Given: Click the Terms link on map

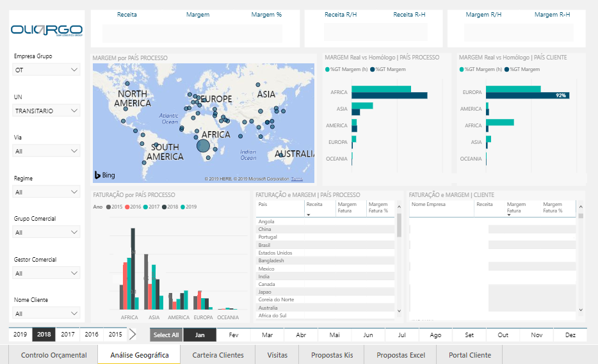Looking at the screenshot, I should (x=297, y=179).
